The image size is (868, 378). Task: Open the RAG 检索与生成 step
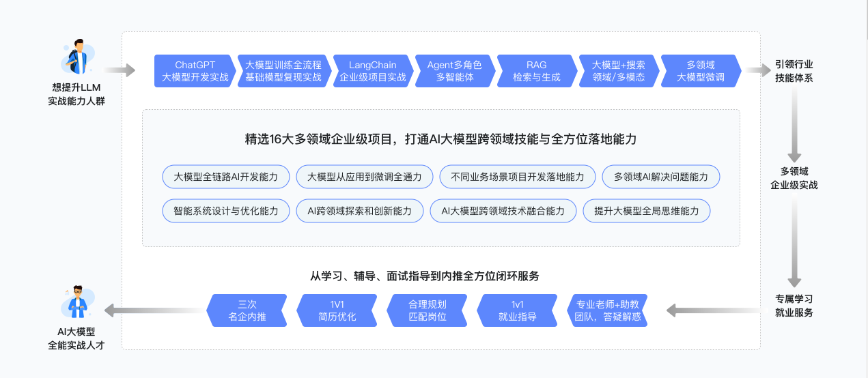pos(536,71)
